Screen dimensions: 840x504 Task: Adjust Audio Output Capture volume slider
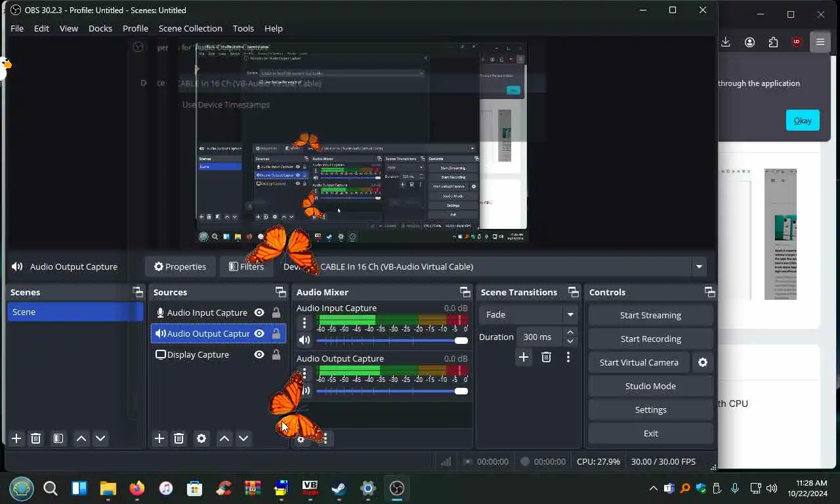coord(392,391)
